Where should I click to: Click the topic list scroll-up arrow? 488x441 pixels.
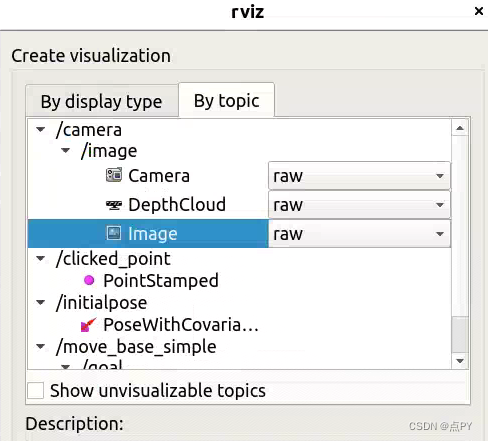[460, 128]
